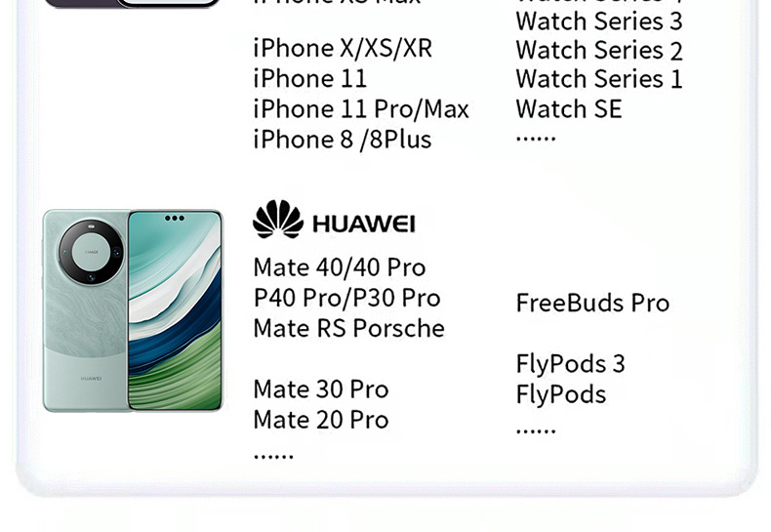Click the three-dot camera cutout on phone screen
The height and width of the screenshot is (532, 771).
point(175,218)
